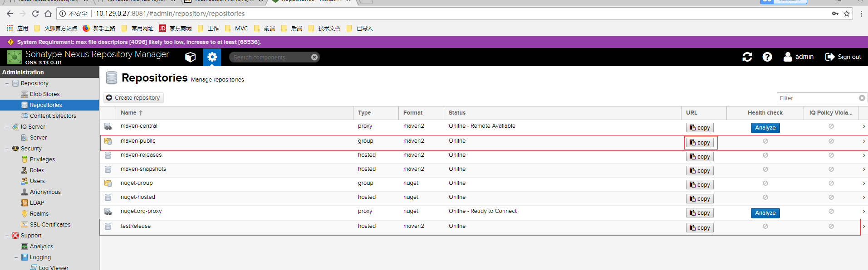Go to browser Home page
Viewport: 868px width, 270px height.
pyautogui.click(x=48, y=14)
